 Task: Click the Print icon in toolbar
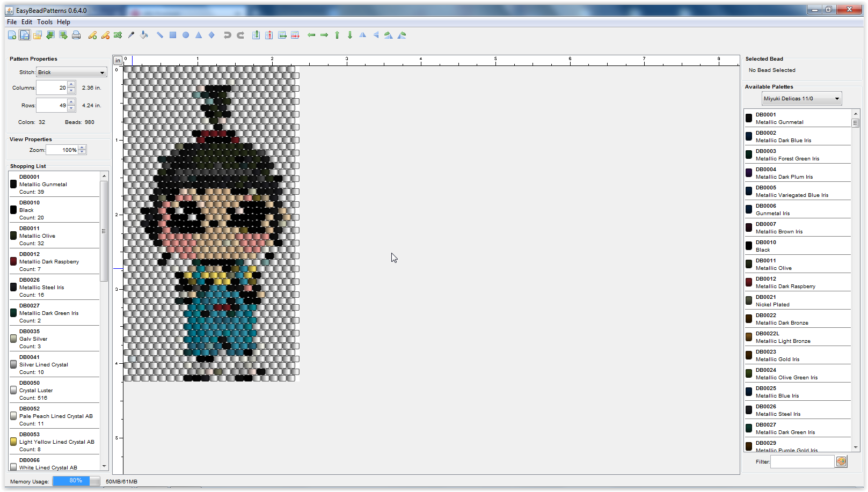point(76,35)
